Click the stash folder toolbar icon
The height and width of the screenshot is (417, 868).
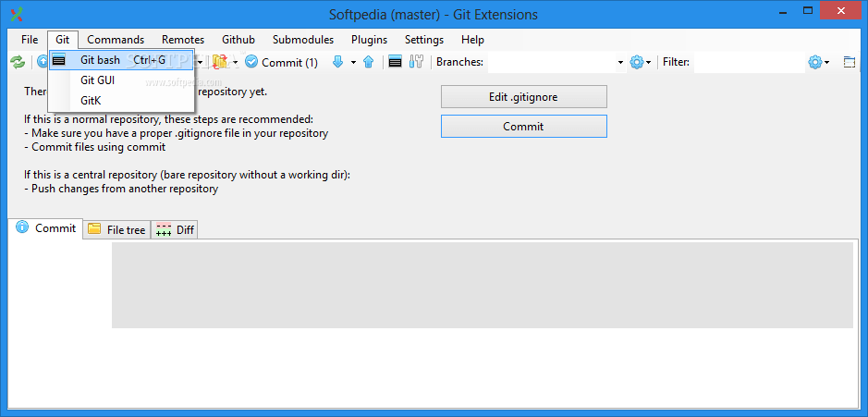(220, 62)
